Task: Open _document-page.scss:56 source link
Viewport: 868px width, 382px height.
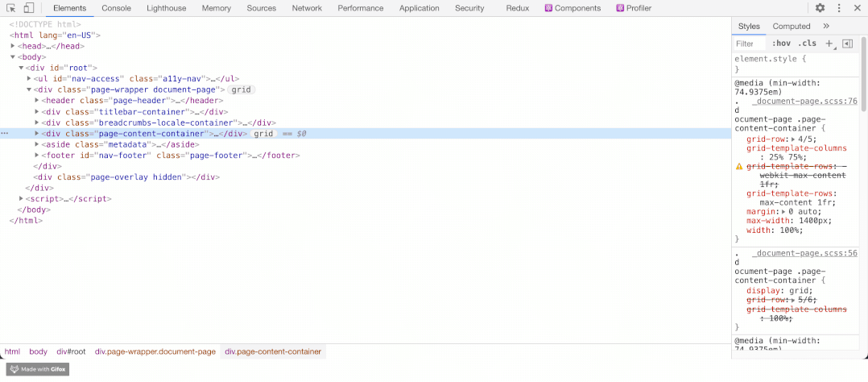Action: coord(805,253)
